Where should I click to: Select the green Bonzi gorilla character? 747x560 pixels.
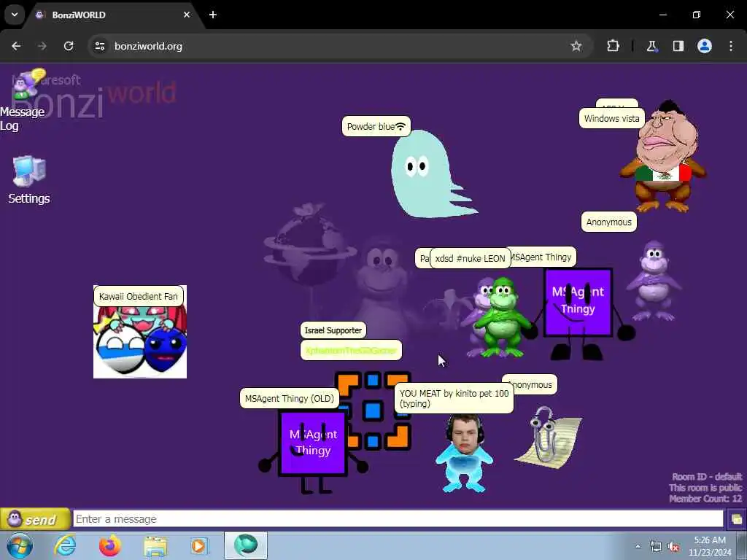tap(502, 317)
